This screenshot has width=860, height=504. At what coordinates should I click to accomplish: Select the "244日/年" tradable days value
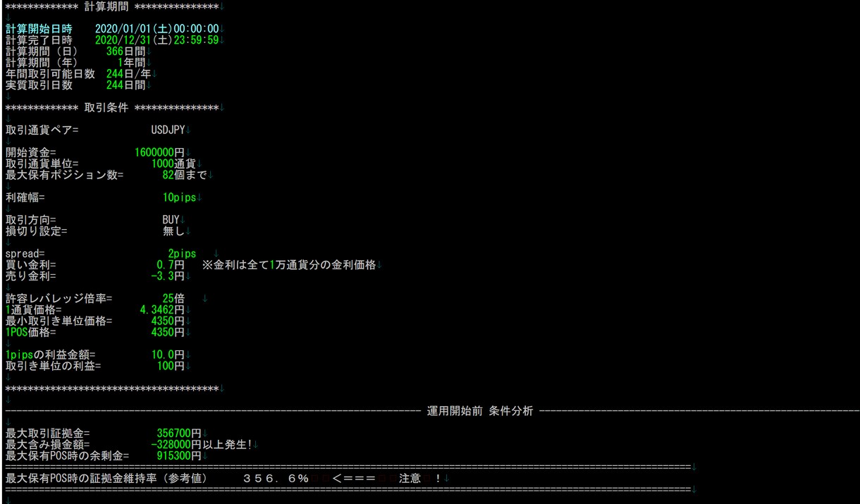point(129,74)
